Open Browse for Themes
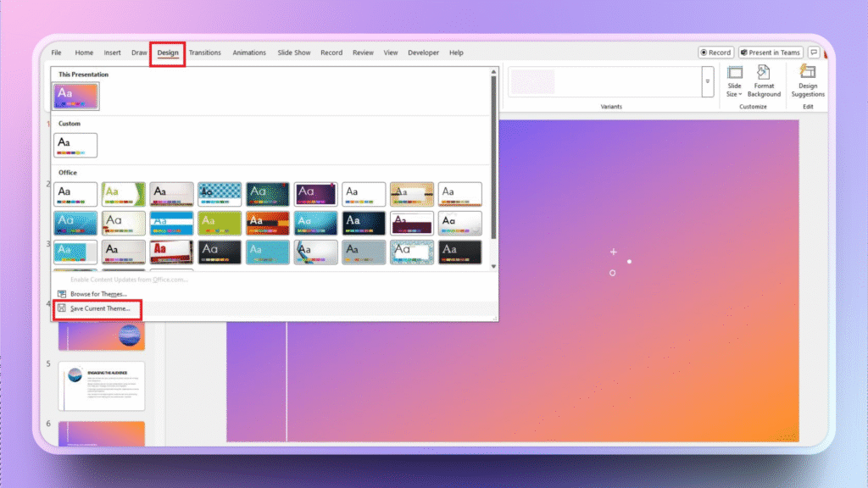Screen dimensions: 868x488 96,294
